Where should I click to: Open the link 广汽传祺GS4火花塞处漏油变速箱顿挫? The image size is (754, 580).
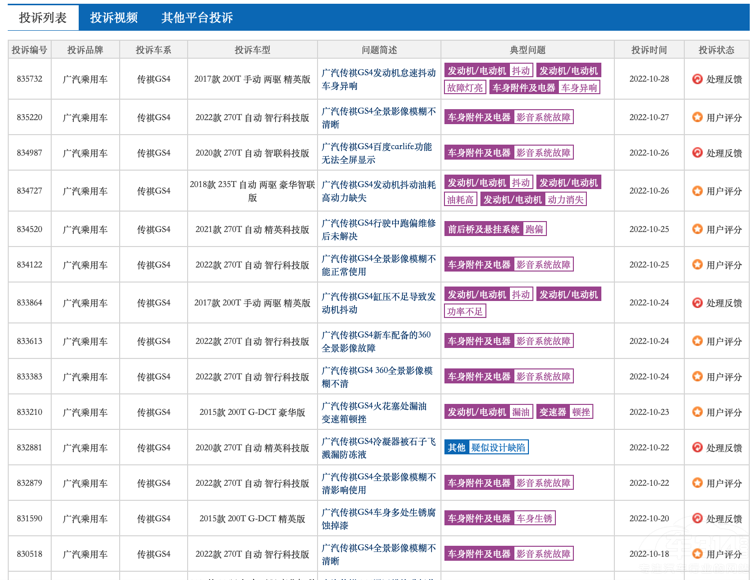click(x=378, y=412)
